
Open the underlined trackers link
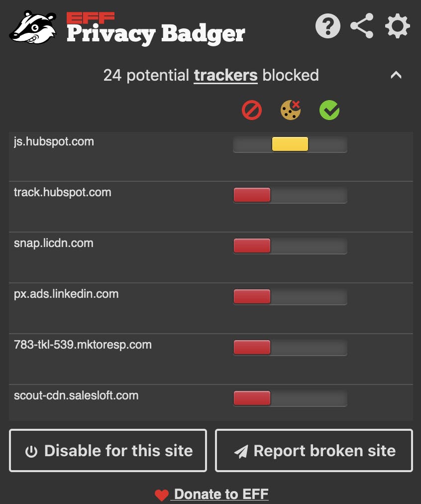click(x=225, y=76)
